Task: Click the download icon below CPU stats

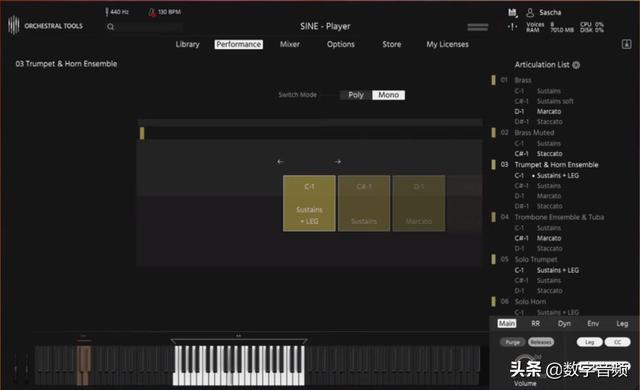Action: 627,44
